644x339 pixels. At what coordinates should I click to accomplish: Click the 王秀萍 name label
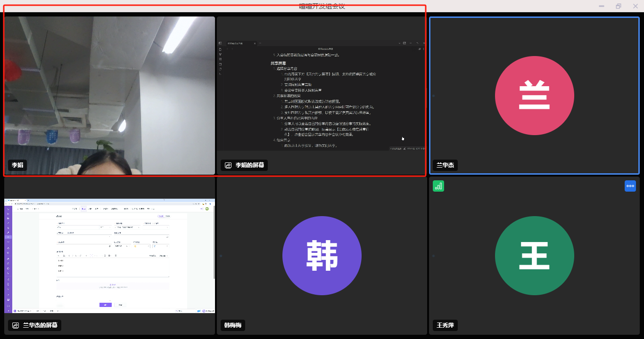click(x=445, y=325)
